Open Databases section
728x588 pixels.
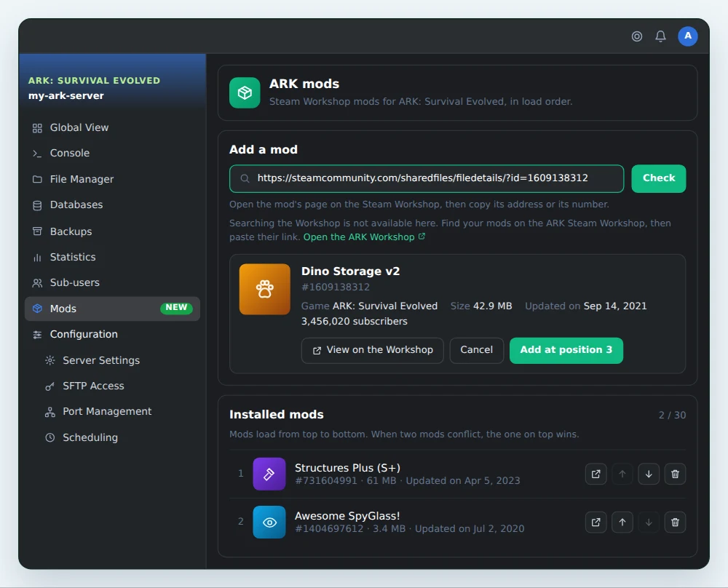coord(112,204)
